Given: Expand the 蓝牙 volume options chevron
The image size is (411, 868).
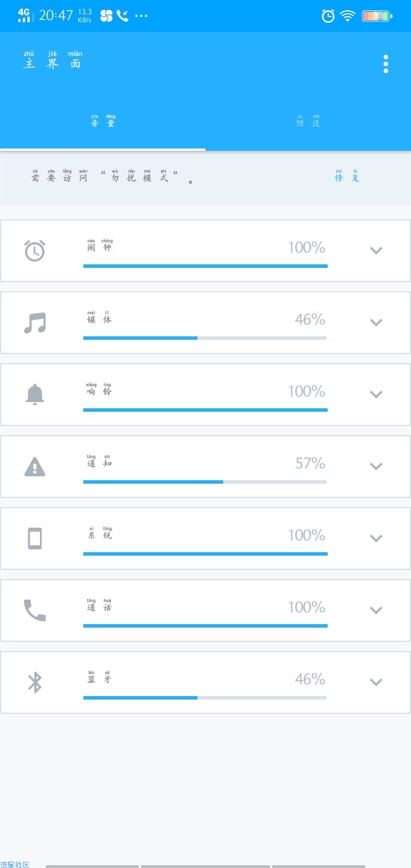Looking at the screenshot, I should [x=376, y=682].
